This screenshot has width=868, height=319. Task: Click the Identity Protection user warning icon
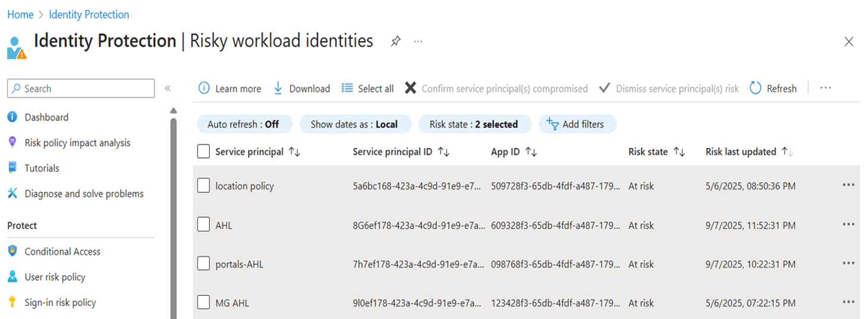point(17,48)
